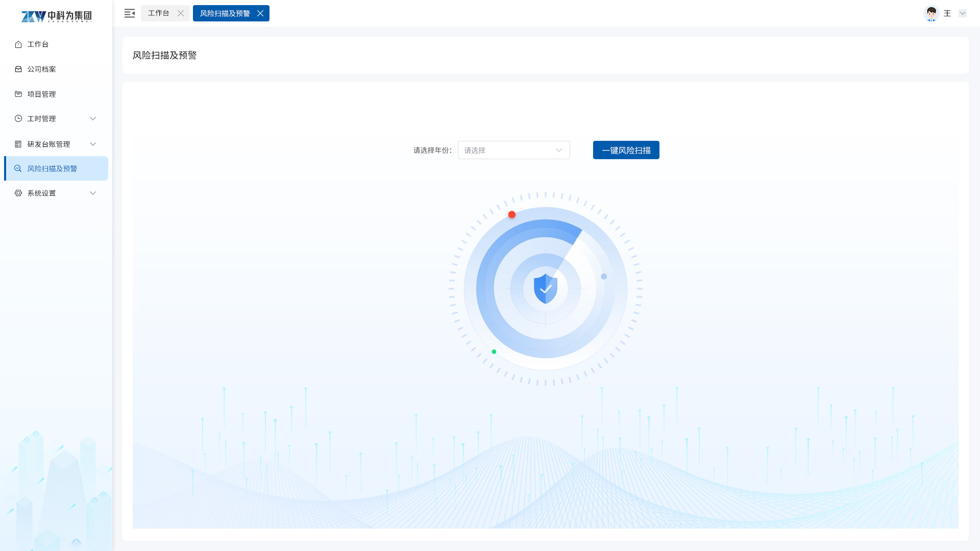Open the 请选择年份 year dropdown
980x551 pixels.
[x=513, y=151]
